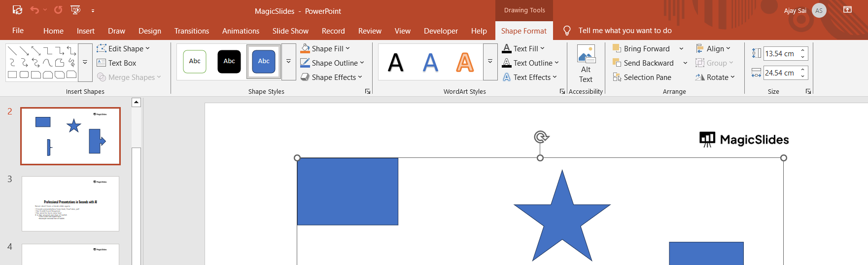This screenshot has height=265, width=868.
Task: Open the Text Fill dropdown
Action: (x=523, y=48)
